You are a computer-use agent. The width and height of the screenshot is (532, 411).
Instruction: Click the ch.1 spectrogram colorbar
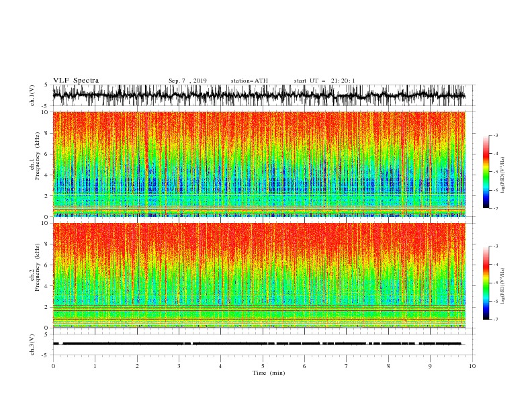click(x=486, y=172)
